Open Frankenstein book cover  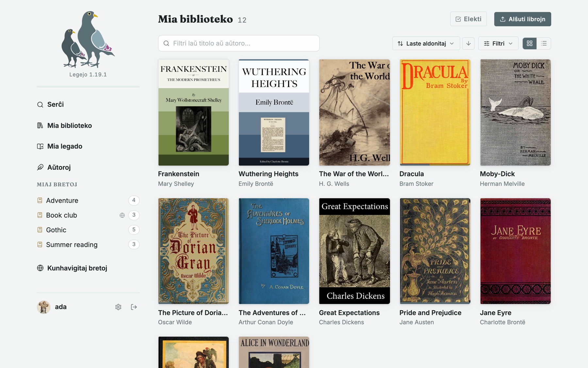pyautogui.click(x=193, y=112)
